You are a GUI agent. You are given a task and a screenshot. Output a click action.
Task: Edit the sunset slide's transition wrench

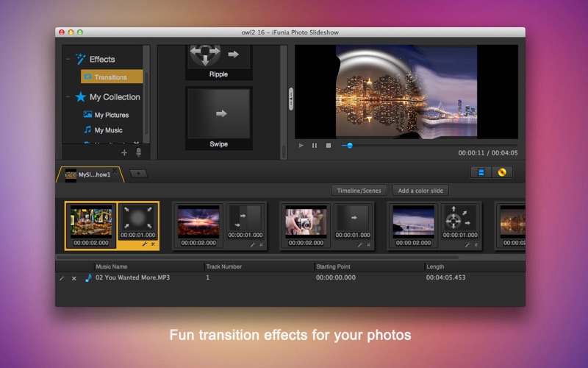(252, 244)
